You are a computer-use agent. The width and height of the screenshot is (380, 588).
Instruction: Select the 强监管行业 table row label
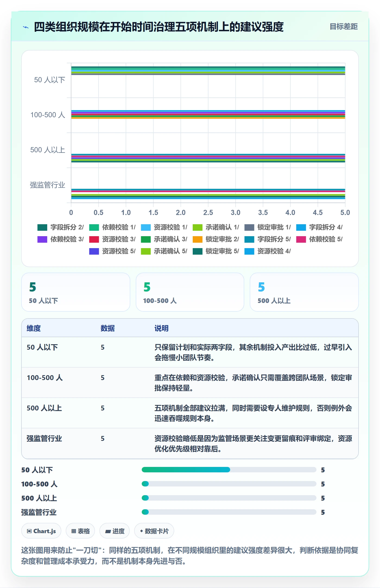coord(44,438)
